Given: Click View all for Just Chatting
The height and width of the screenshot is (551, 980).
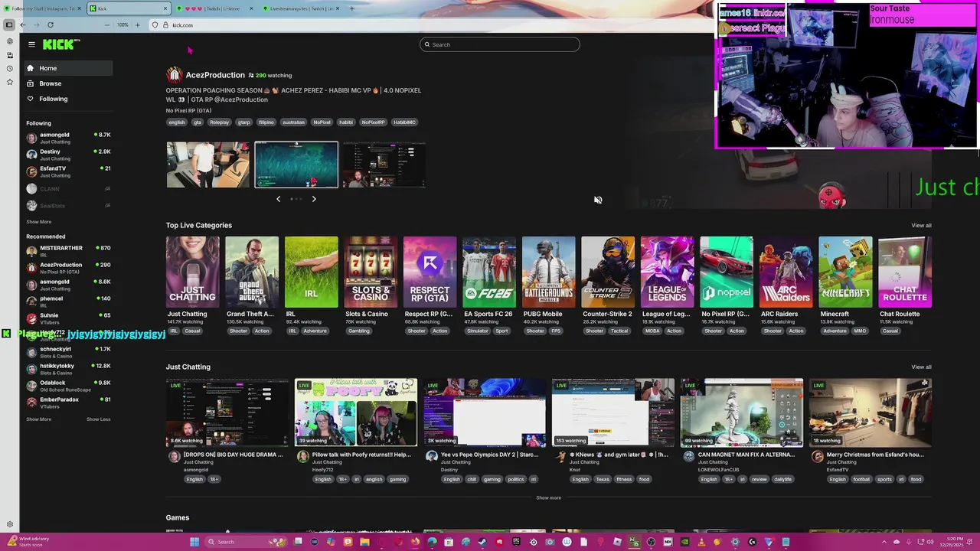Looking at the screenshot, I should coord(921,367).
